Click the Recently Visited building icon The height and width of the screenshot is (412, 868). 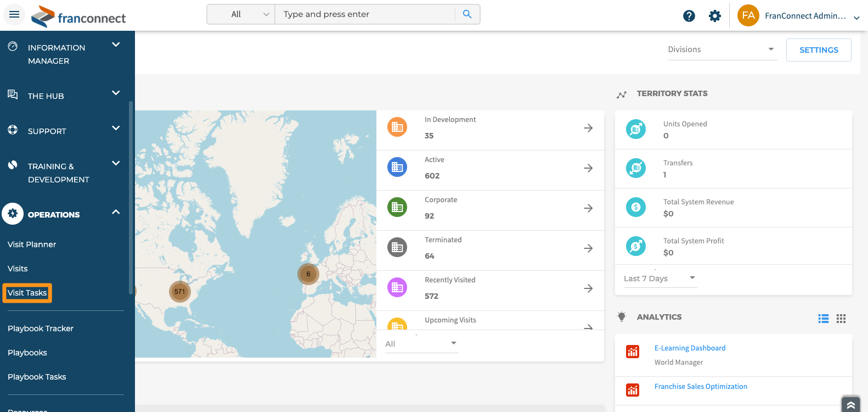(397, 288)
